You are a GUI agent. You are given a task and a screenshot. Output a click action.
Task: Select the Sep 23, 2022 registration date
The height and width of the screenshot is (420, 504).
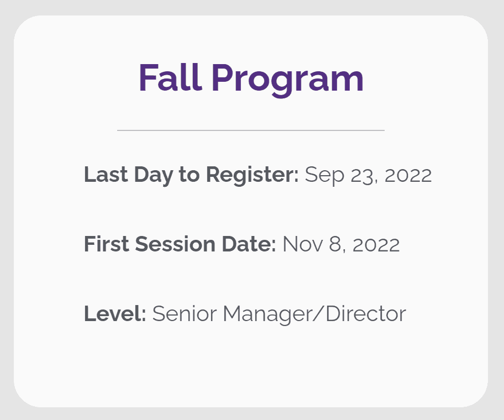coord(368,175)
